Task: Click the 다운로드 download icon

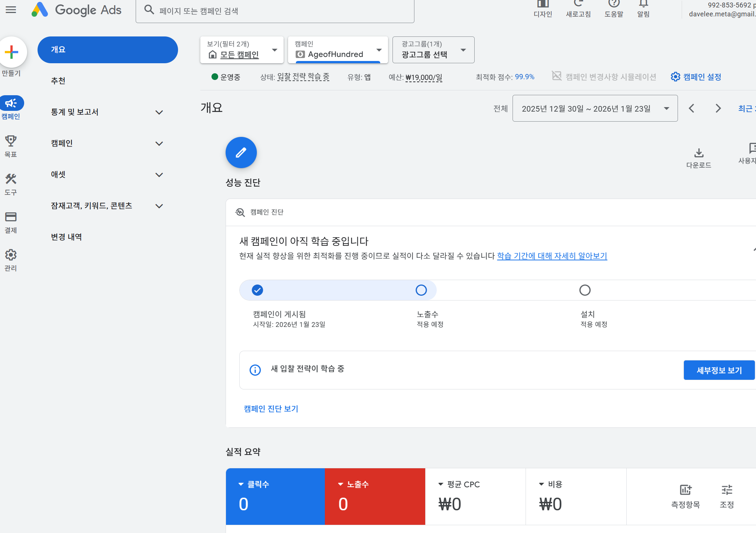Action: (699, 153)
